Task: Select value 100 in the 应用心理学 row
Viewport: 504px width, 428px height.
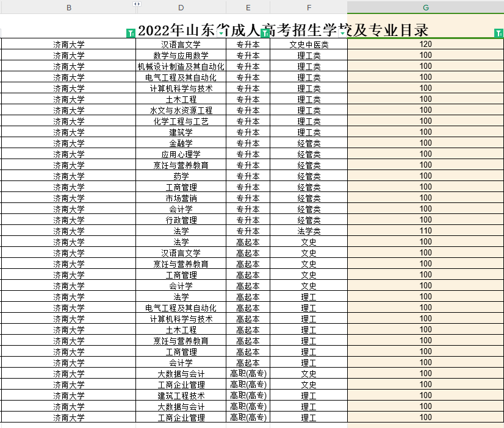Action: tap(425, 154)
